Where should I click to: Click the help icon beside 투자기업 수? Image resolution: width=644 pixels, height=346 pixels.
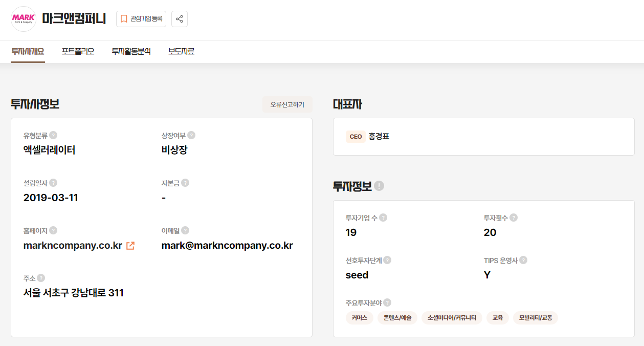(383, 217)
